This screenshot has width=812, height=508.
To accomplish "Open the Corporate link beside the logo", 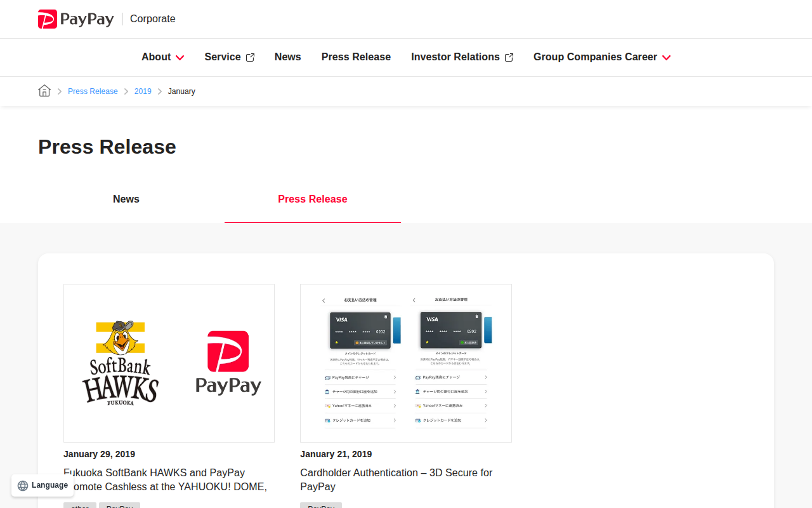I will pos(152,19).
